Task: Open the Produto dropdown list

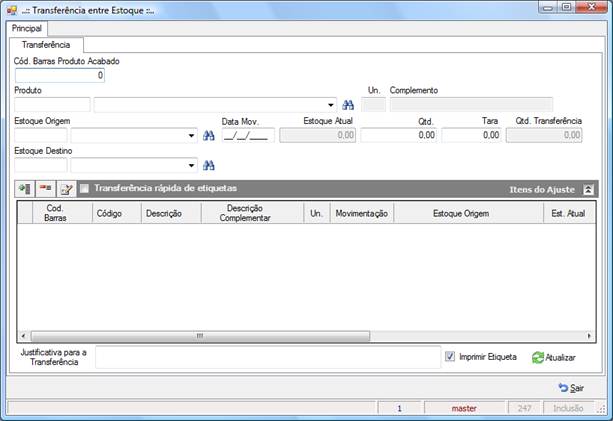Action: [331, 105]
